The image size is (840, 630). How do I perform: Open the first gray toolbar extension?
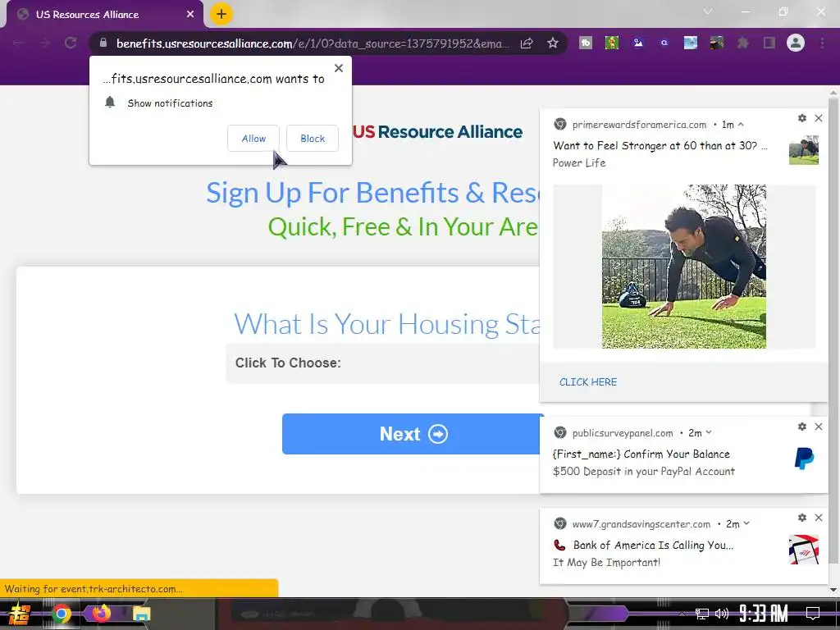tap(586, 43)
